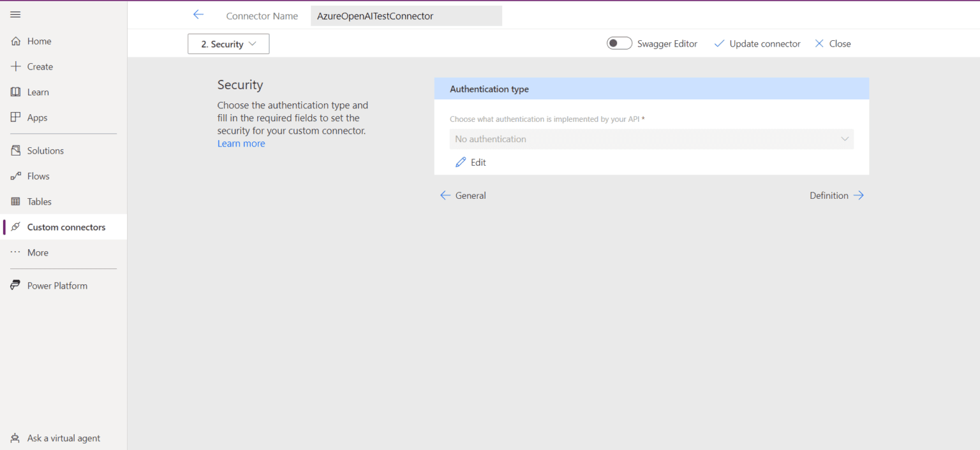The height and width of the screenshot is (450, 980).
Task: Click the Connector Name input field
Action: [x=406, y=15]
